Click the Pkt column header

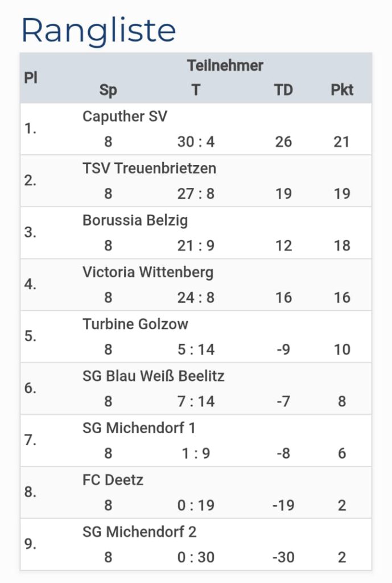tap(342, 90)
